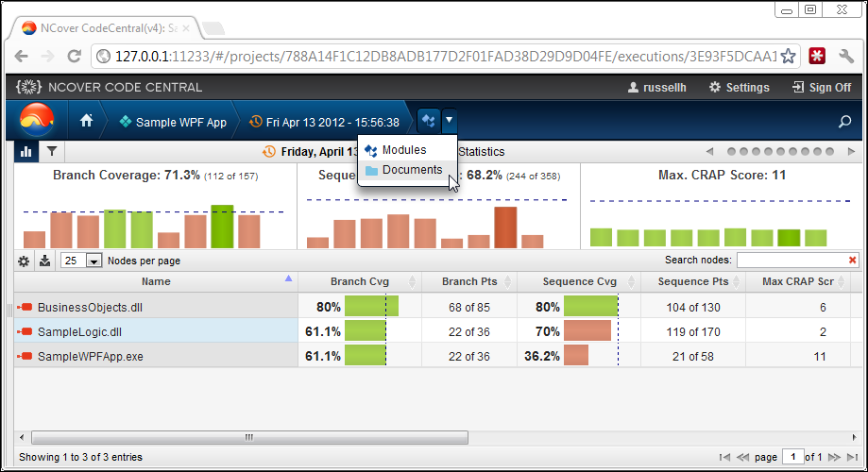The height and width of the screenshot is (472, 868).
Task: Click the browser address bar URL
Action: tap(446, 57)
